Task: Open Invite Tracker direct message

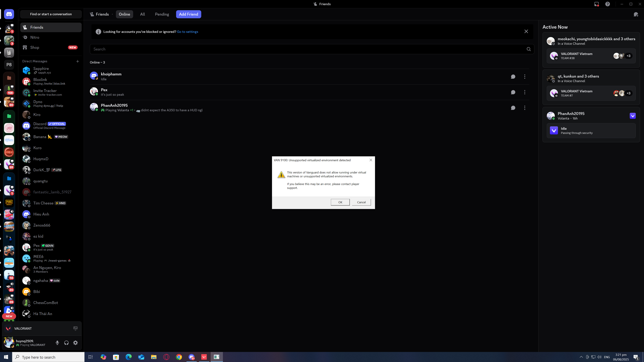Action: [51, 93]
